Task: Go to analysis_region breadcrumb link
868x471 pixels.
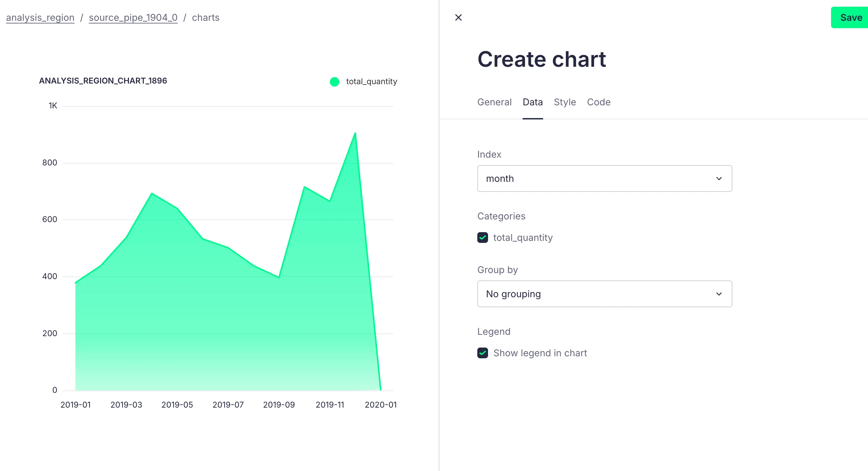Action: [40, 17]
